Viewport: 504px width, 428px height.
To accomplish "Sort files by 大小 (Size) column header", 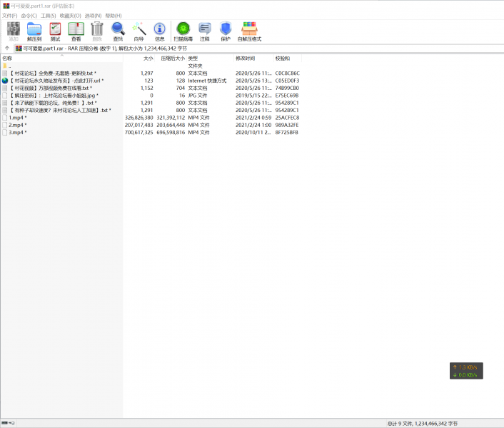I will [x=148, y=58].
